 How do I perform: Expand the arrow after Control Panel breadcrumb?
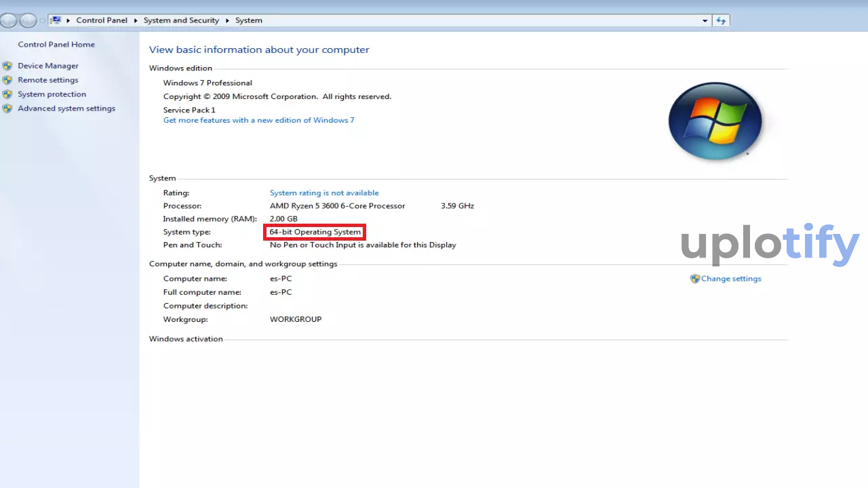(136, 20)
